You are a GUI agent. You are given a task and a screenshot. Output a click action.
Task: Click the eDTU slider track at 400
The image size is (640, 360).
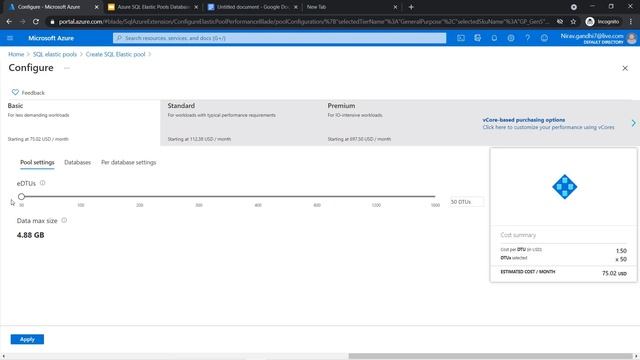pos(258,196)
